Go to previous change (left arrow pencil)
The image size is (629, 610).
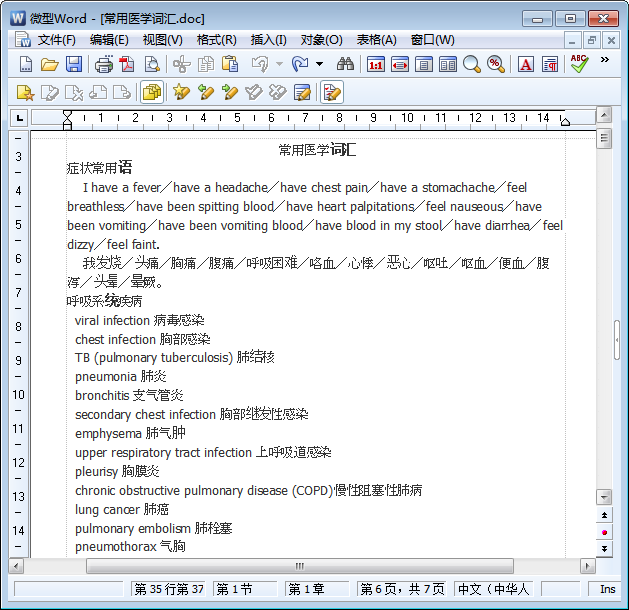pyautogui.click(x=206, y=93)
